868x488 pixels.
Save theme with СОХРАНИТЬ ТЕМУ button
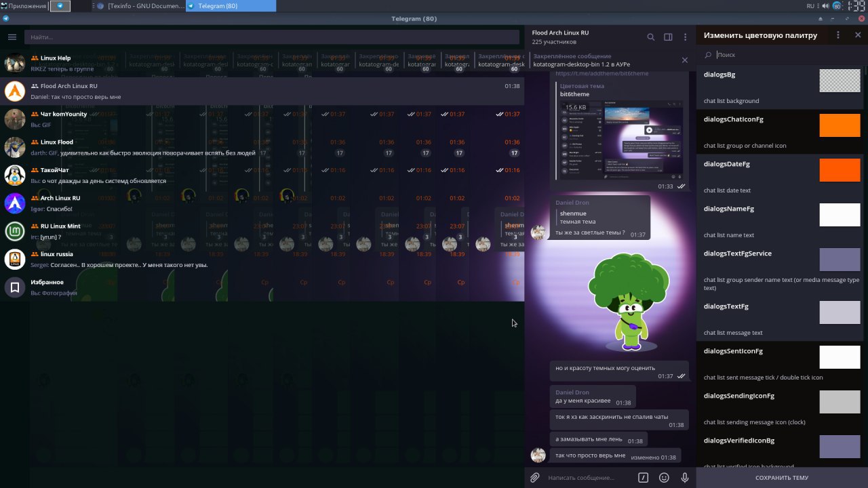pos(782,478)
